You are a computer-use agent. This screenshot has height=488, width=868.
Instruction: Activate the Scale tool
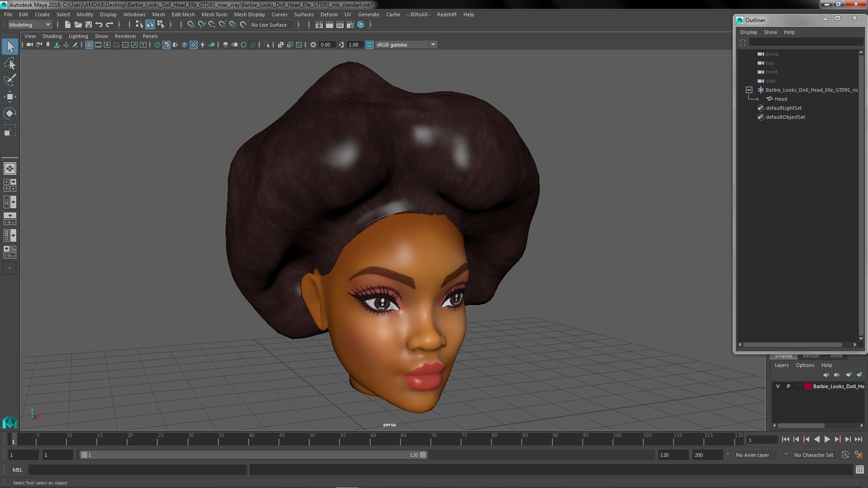coord(10,131)
